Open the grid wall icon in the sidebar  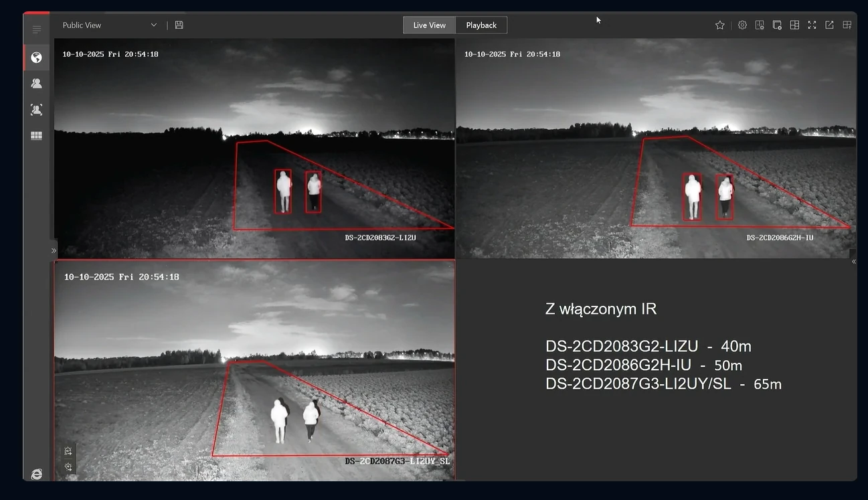point(36,136)
